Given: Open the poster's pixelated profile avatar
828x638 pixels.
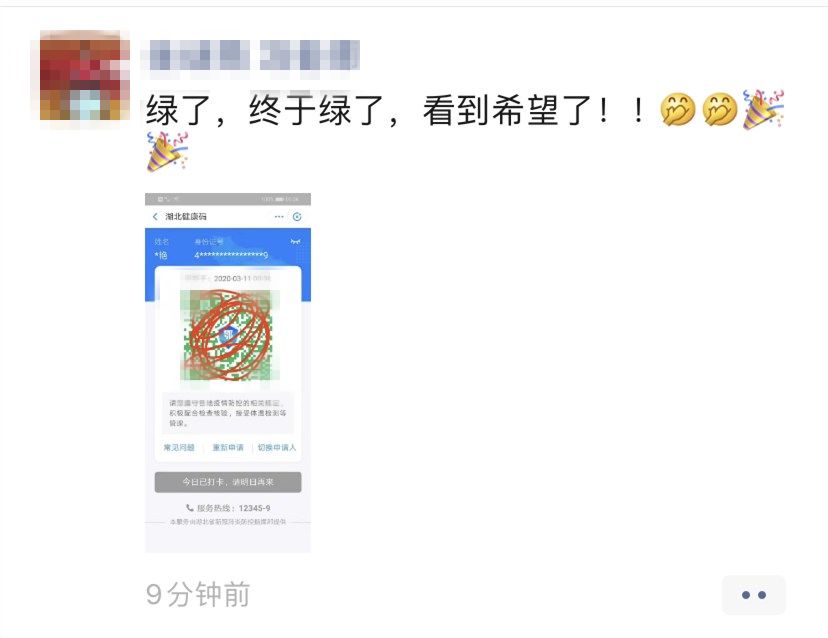Looking at the screenshot, I should 84,75.
